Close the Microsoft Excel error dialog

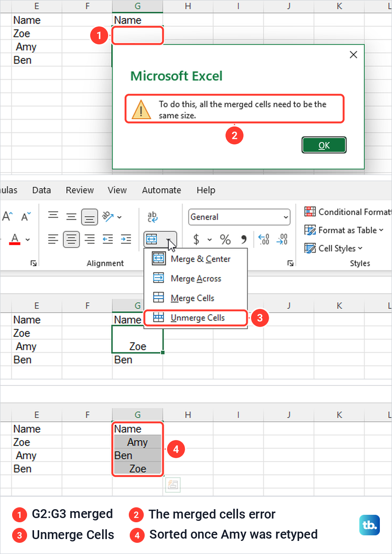353,55
